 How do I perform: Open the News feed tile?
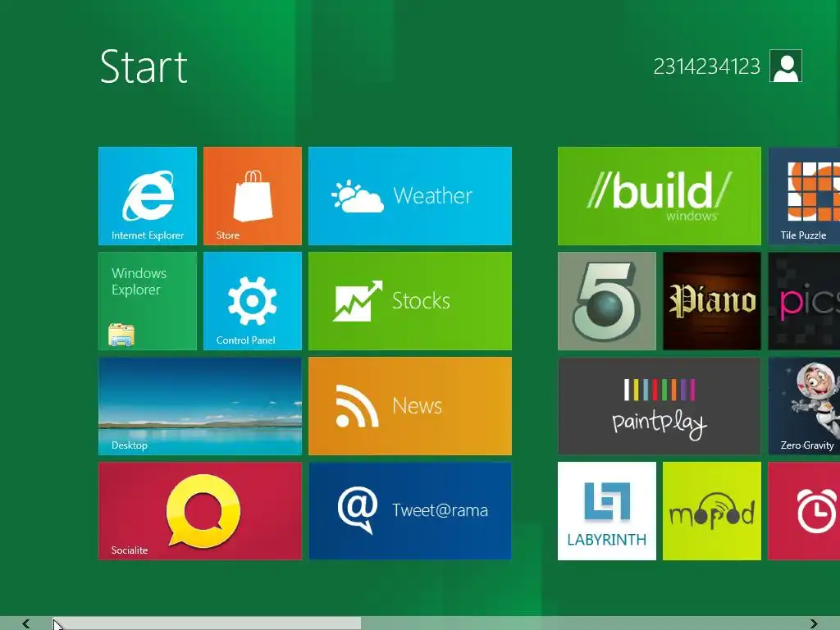pos(410,405)
